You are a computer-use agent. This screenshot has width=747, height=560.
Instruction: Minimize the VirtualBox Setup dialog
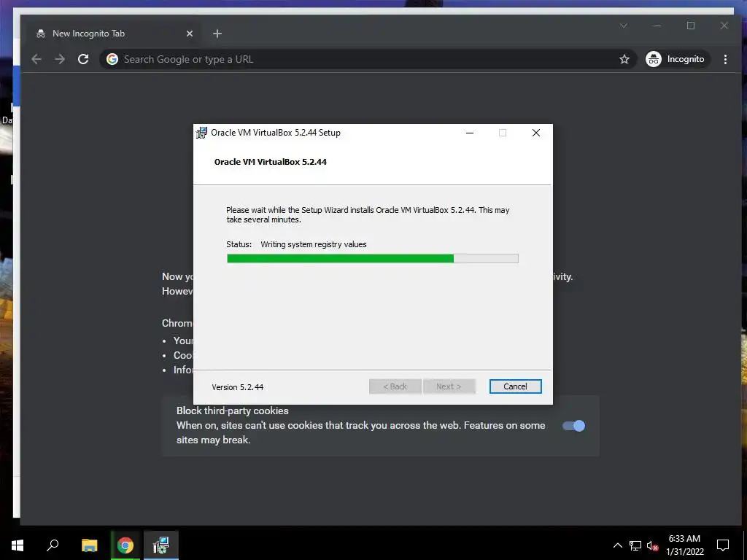tap(470, 133)
